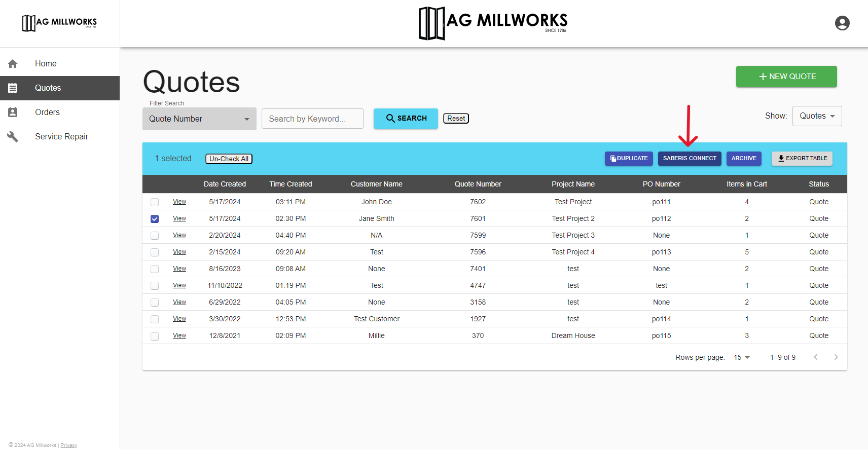The width and height of the screenshot is (868, 450).
Task: Open View link for quote 7599
Action: (179, 235)
